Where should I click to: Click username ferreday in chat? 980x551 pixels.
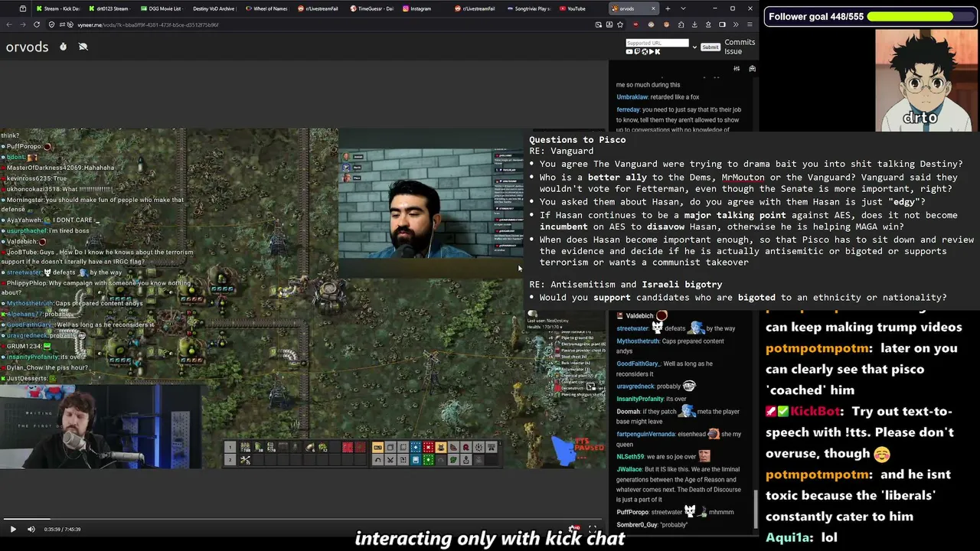[628, 109]
